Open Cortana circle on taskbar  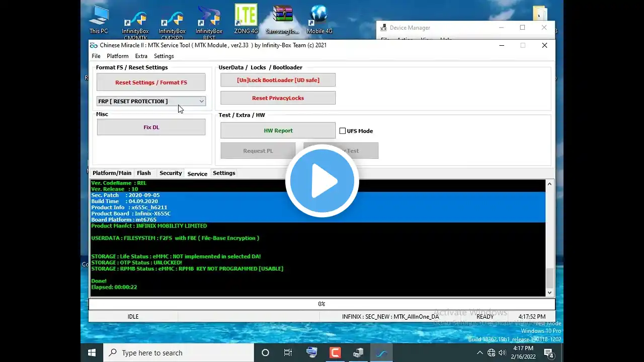point(266,352)
